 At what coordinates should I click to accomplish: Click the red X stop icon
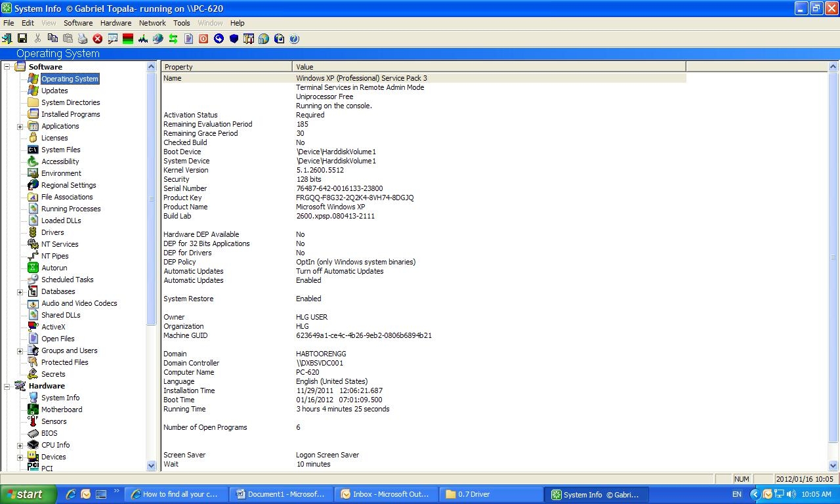98,39
